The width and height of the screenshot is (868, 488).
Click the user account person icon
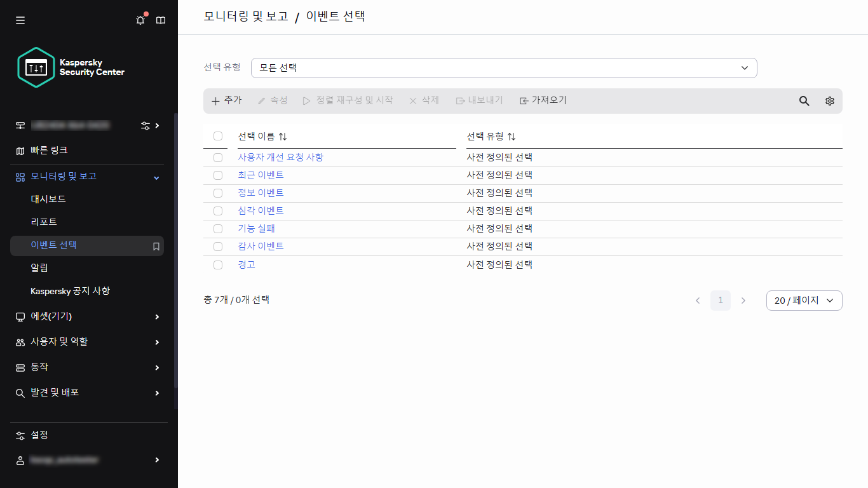tap(20, 460)
